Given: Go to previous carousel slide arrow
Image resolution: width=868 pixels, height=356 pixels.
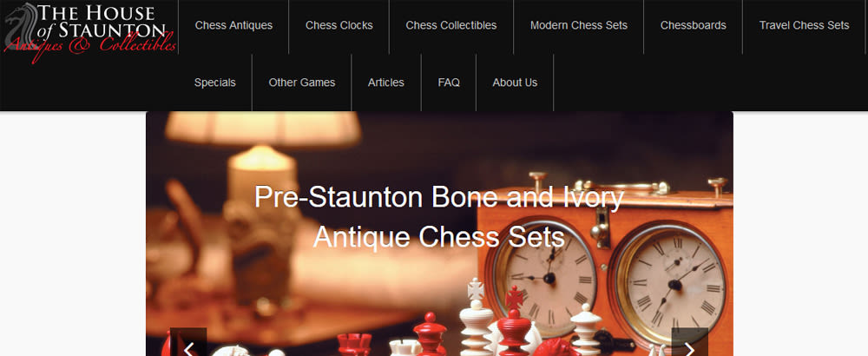Looking at the screenshot, I should [x=188, y=342].
